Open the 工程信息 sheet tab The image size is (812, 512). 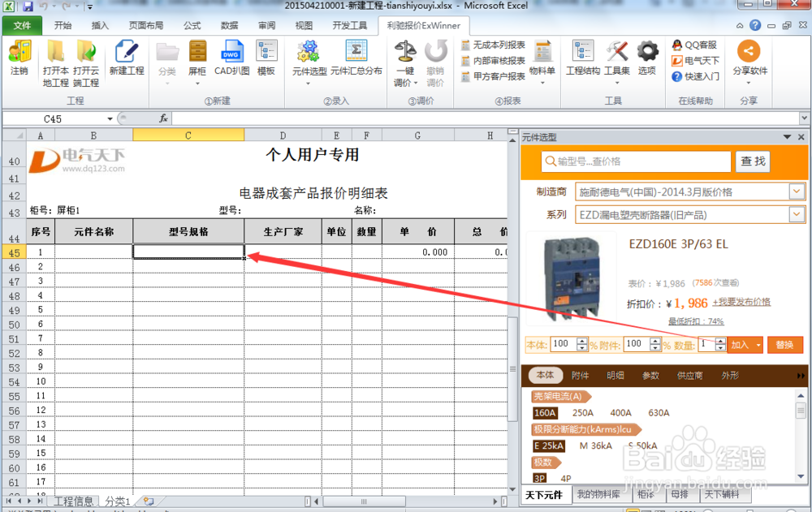[x=74, y=501]
